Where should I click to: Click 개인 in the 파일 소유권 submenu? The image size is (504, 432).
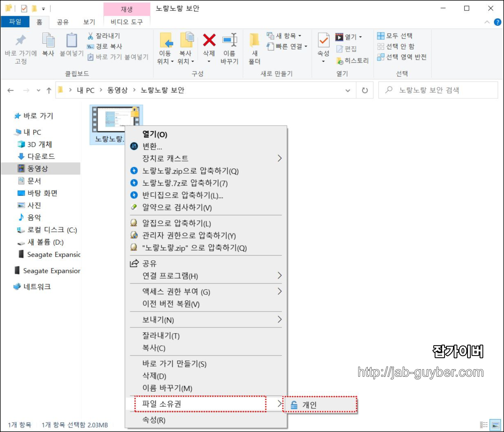coord(309,405)
